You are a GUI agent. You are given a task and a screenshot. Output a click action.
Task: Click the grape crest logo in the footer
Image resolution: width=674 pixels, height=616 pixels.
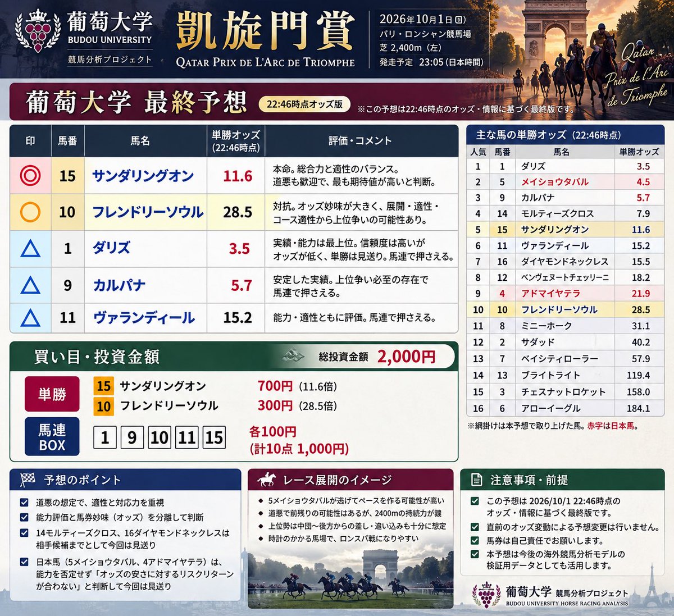(486, 595)
